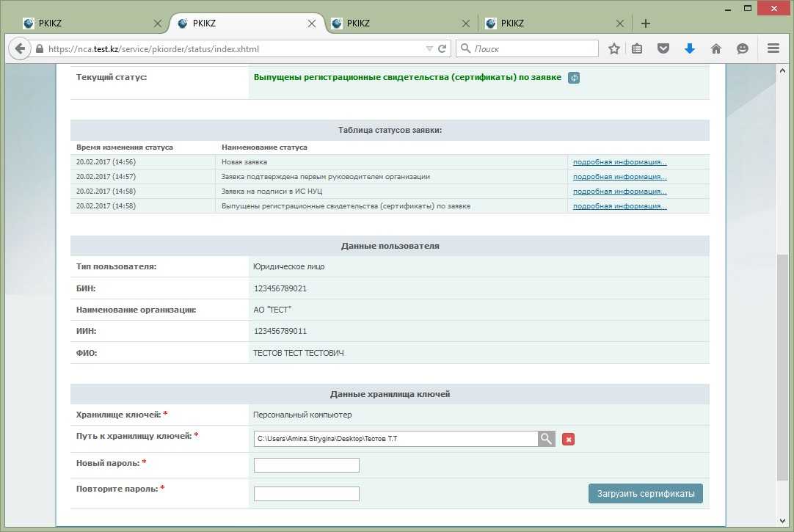Click the bookmark star icon in toolbar

(x=614, y=49)
